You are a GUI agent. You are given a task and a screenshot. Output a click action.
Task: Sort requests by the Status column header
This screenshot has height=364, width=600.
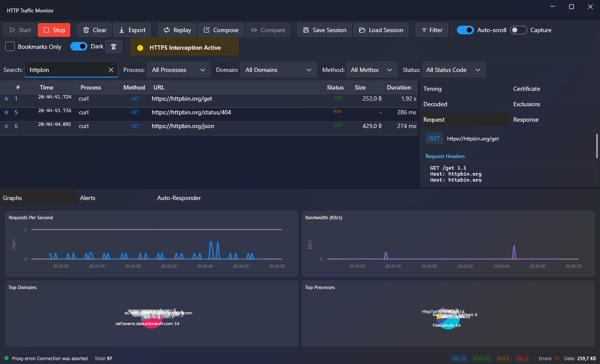pos(335,87)
